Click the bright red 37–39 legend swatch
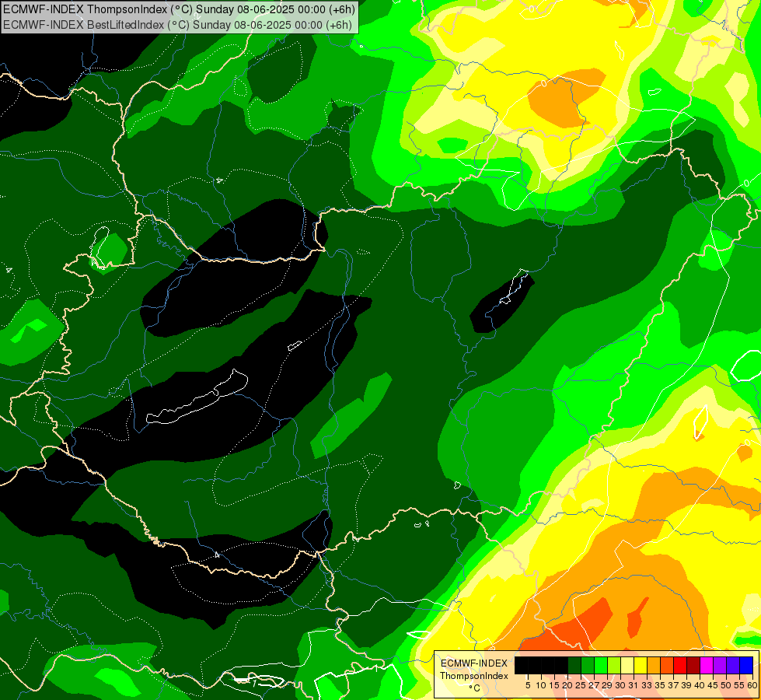This screenshot has width=761, height=700. 680,665
